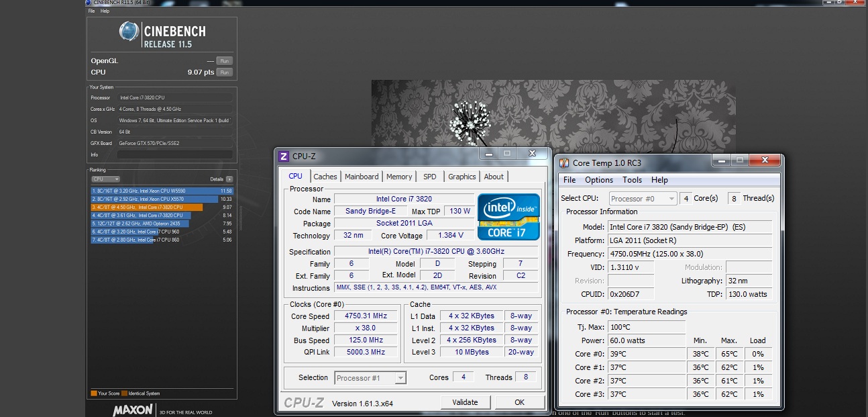Click OK in CPU-Z
868x417 pixels.
pyautogui.click(x=519, y=402)
